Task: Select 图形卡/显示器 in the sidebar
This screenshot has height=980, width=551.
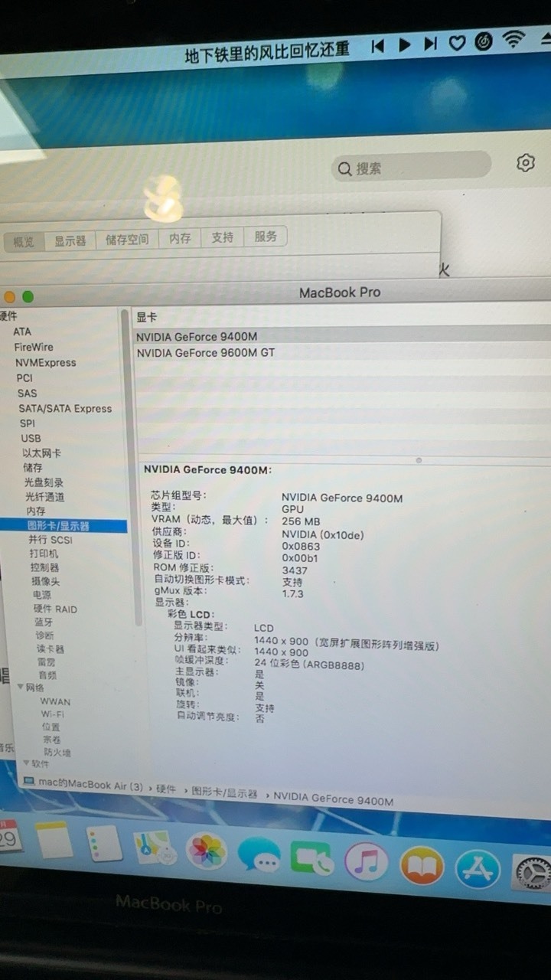Action: pos(64,526)
